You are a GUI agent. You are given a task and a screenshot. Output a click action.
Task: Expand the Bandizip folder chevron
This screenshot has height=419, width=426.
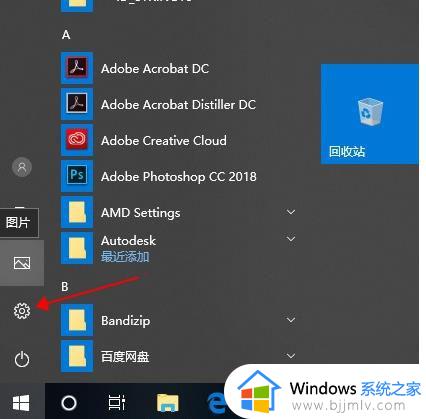(x=291, y=320)
